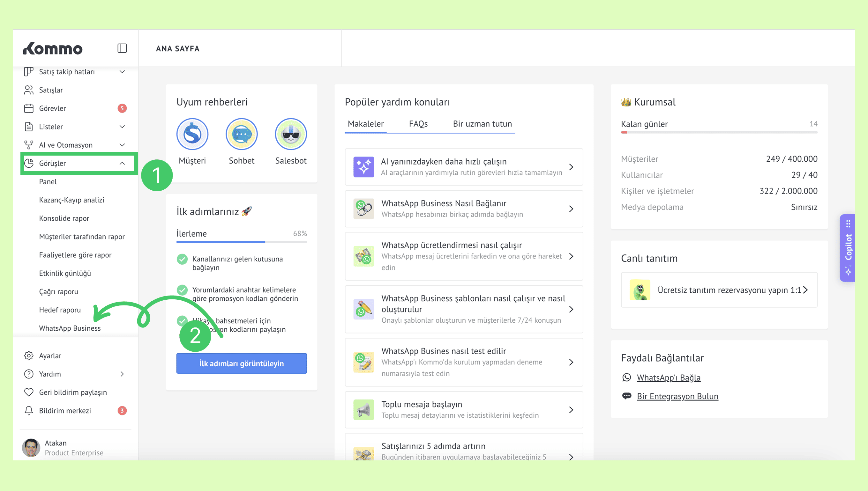Image resolution: width=868 pixels, height=491 pixels.
Task: Select the Bir uzman tutun tab
Action: [482, 124]
